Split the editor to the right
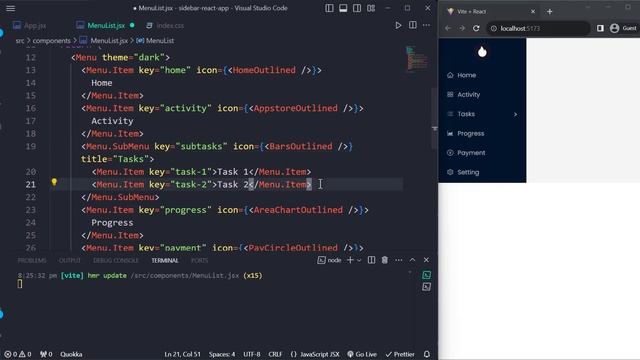This screenshot has height=360, width=640. pos(413,25)
